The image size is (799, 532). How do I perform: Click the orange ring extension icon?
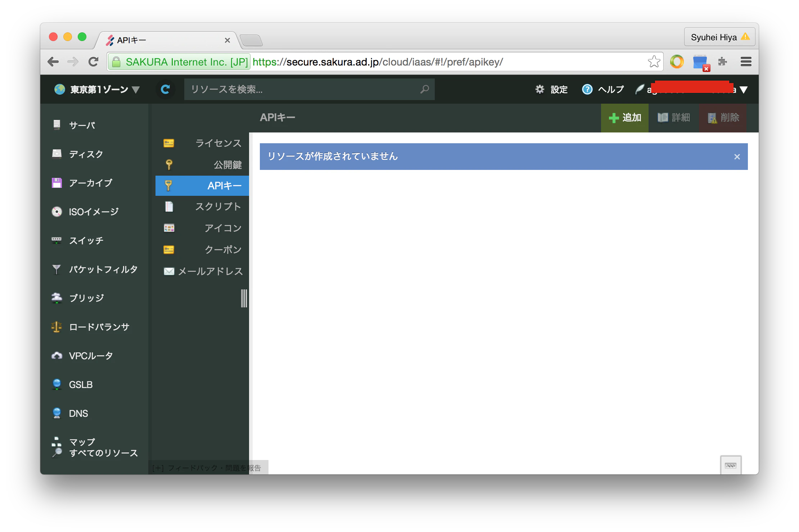pos(677,62)
